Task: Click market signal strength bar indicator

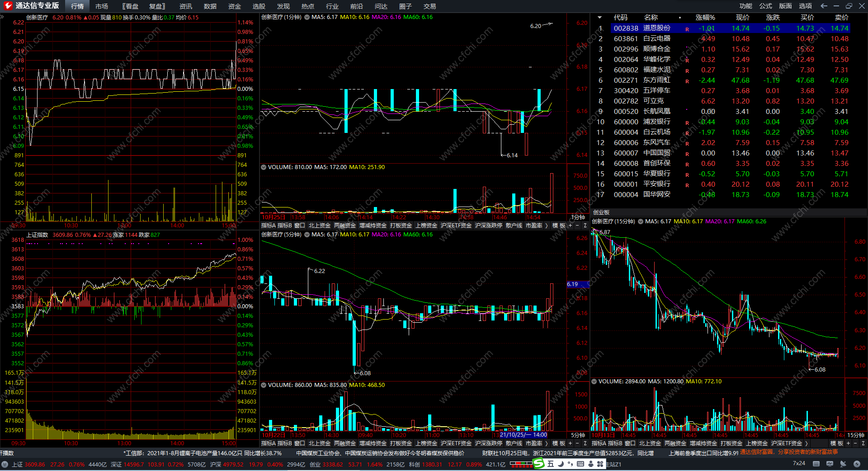Action: coord(521,464)
